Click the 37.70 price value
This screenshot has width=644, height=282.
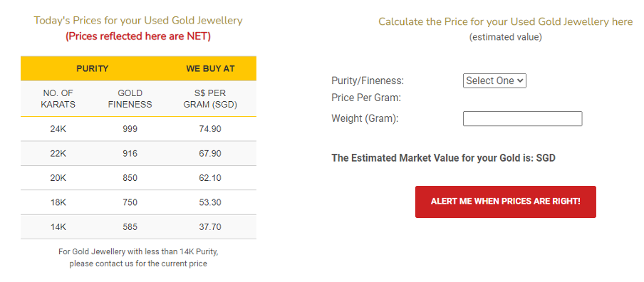coord(210,227)
